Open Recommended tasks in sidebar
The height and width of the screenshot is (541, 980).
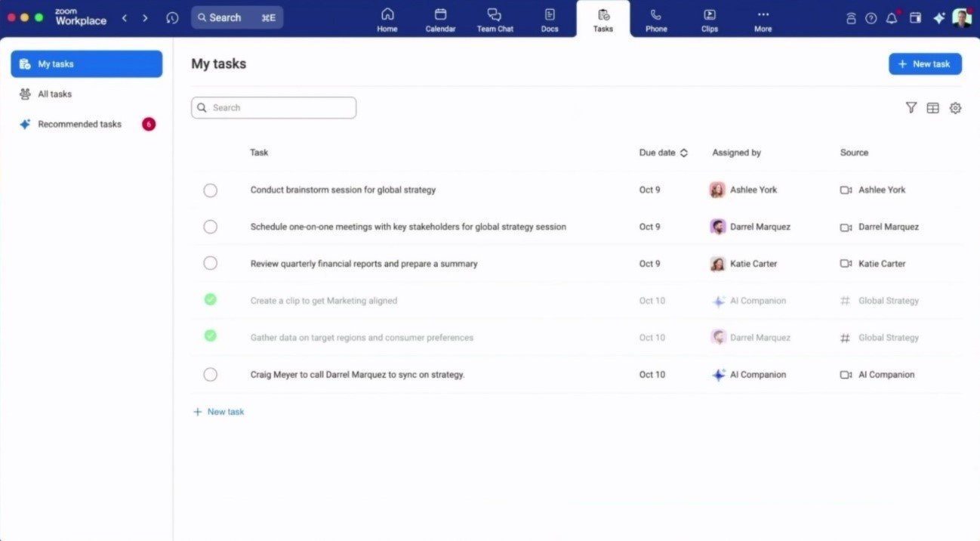coord(86,124)
